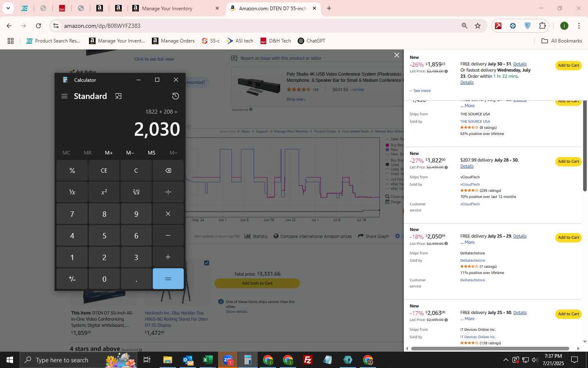
Task: Click the CE key in Calculator
Action: pyautogui.click(x=104, y=171)
